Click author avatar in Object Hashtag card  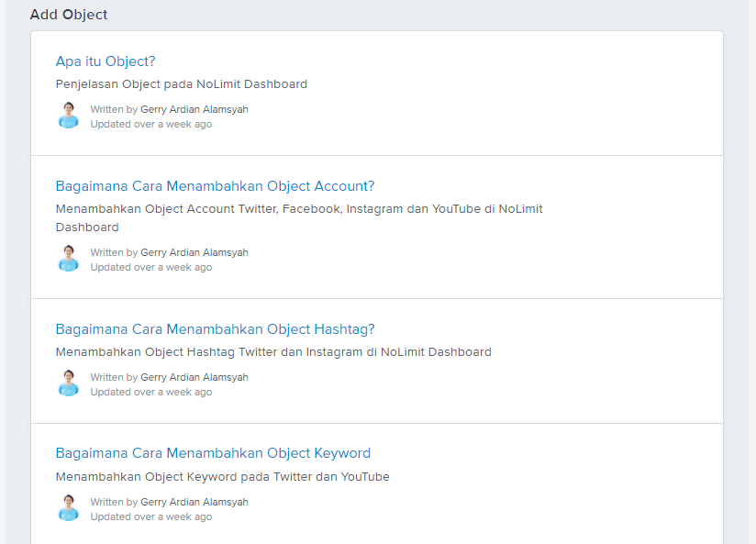(x=68, y=383)
